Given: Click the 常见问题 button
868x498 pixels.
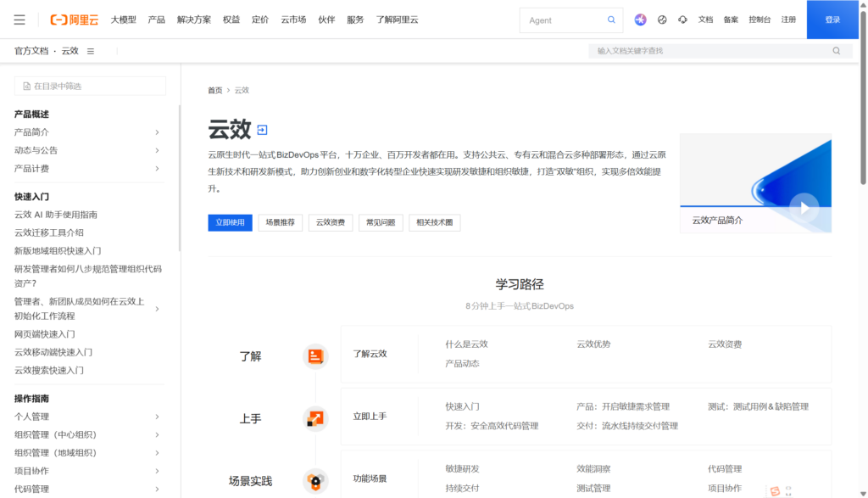Looking at the screenshot, I should [381, 222].
